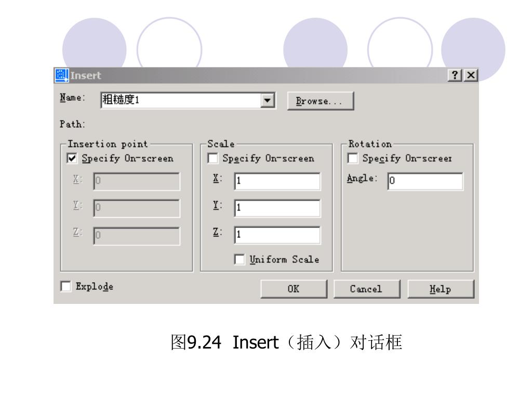Screen dimensions: 532x399
Task: Click the Path: label
Action: (72, 124)
